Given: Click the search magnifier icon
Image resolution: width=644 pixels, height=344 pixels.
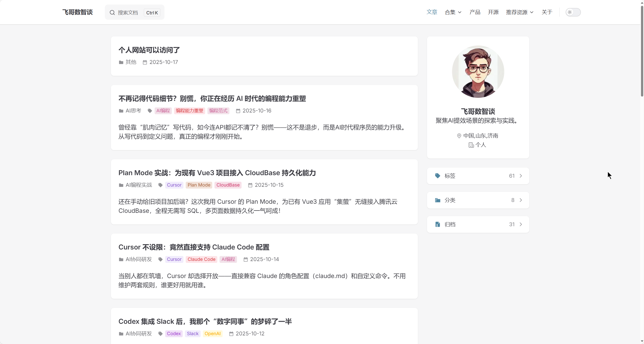Looking at the screenshot, I should tap(113, 12).
